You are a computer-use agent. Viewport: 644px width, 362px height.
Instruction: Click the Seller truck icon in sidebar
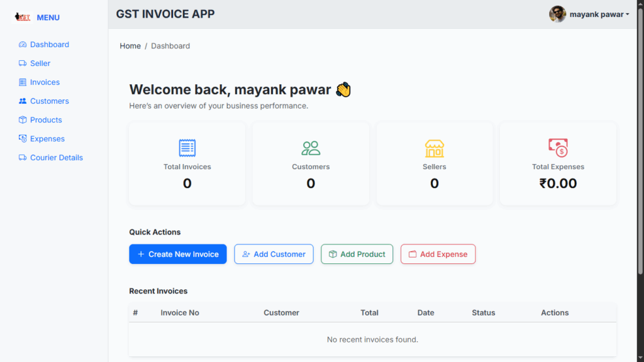click(23, 63)
